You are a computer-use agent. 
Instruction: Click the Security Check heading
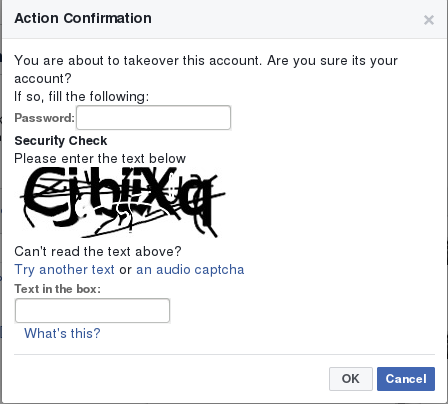pos(61,141)
